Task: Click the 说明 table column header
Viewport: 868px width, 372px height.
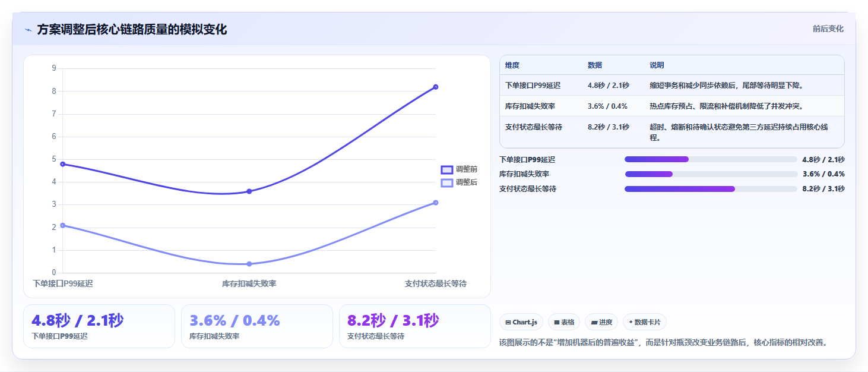Action: tap(657, 65)
